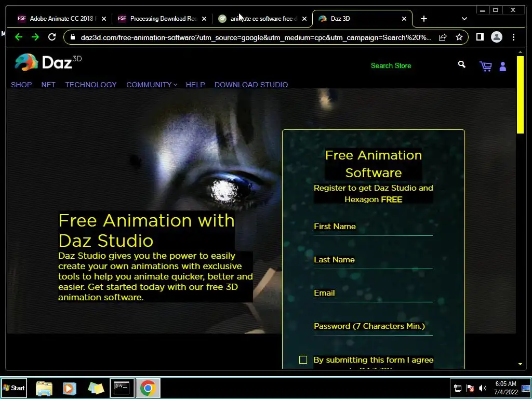
Task: Click the taskbar clock showing 6:05 AM
Action: click(506, 388)
